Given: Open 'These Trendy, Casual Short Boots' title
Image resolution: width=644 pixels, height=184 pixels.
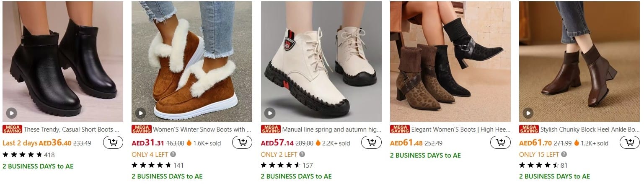Looking at the screenshot, I should pos(72,130).
